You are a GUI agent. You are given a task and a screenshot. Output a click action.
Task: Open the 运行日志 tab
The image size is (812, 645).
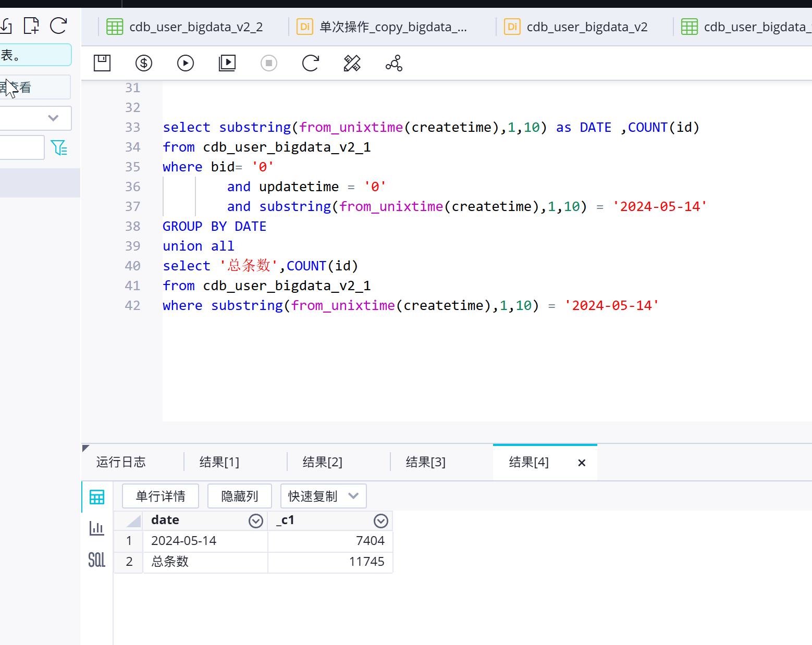121,462
